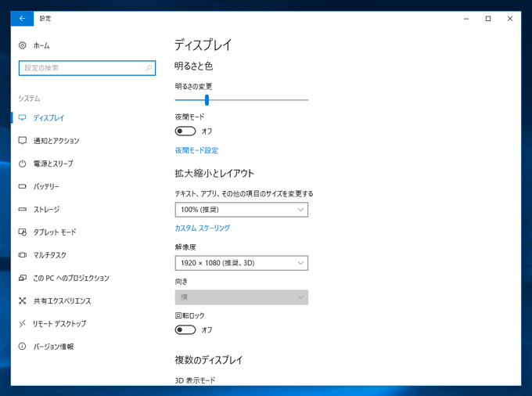Click the ストレージ drive icon
Screen dimensions: 532x396
pos(23,210)
